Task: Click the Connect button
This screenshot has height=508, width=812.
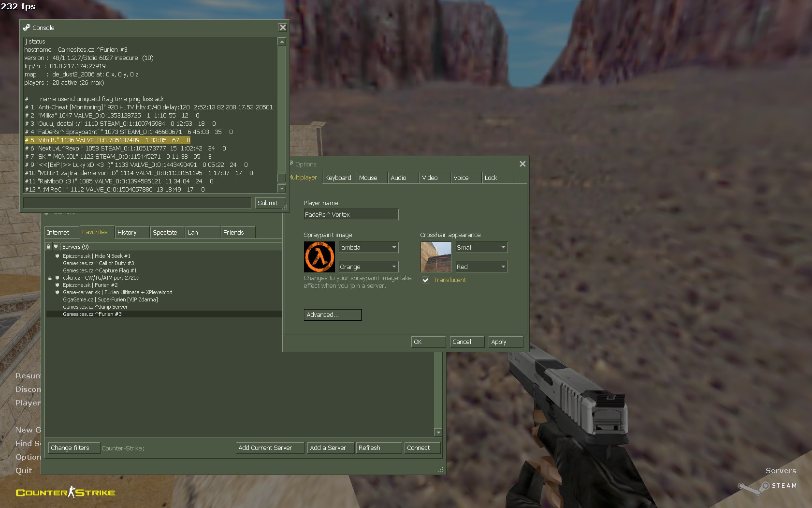Action: pos(419,448)
